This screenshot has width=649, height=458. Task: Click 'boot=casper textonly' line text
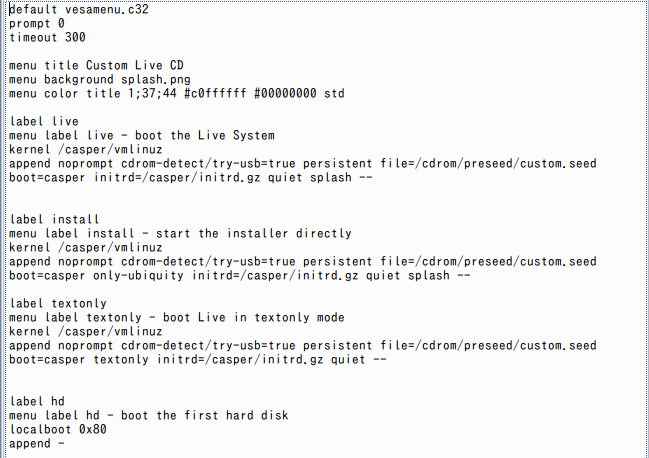coord(79,360)
